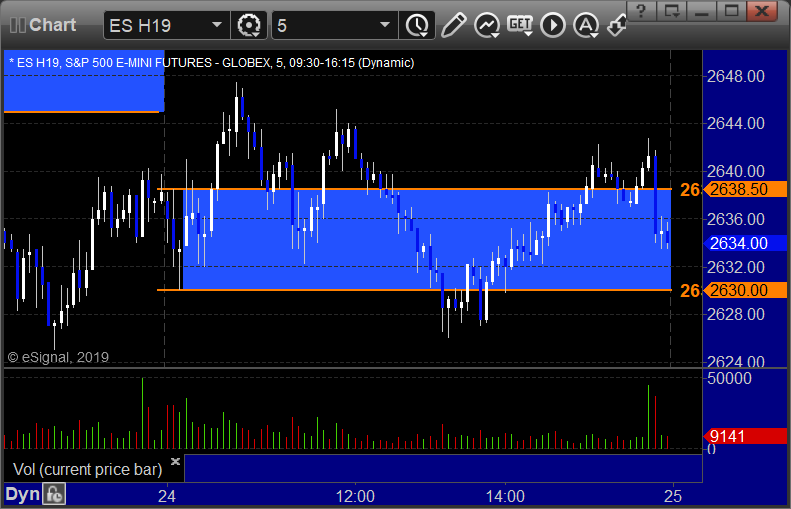The height and width of the screenshot is (509, 791).
Task: Click the 2640.00 price axis label
Action: pos(736,171)
